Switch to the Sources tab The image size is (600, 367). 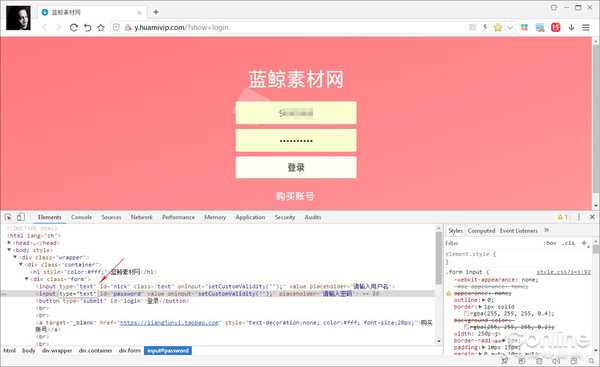pos(111,217)
